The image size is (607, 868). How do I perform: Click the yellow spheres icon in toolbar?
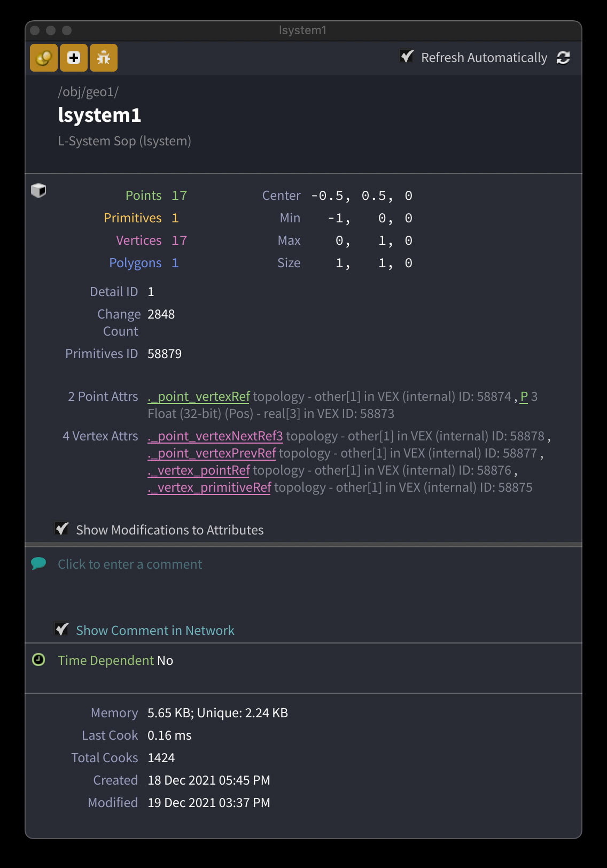click(44, 58)
